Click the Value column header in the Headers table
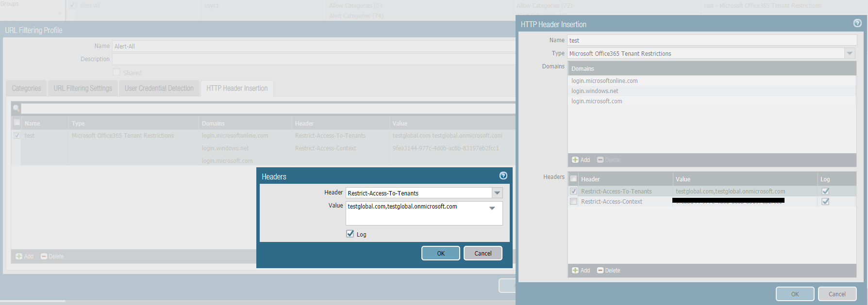This screenshot has width=868, height=305. tap(745, 179)
